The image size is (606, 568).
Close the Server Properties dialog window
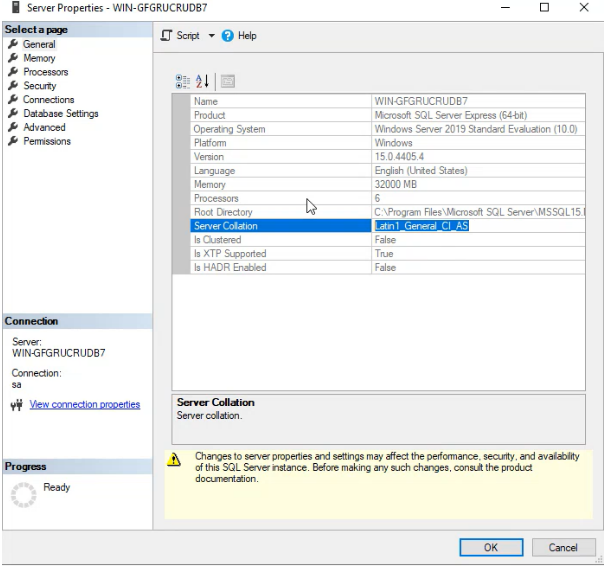(584, 7)
